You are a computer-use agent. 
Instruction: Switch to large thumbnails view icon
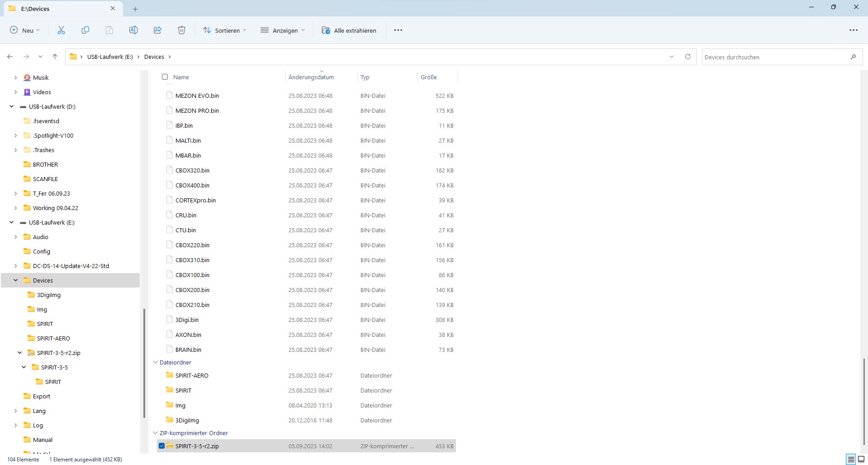(861, 459)
